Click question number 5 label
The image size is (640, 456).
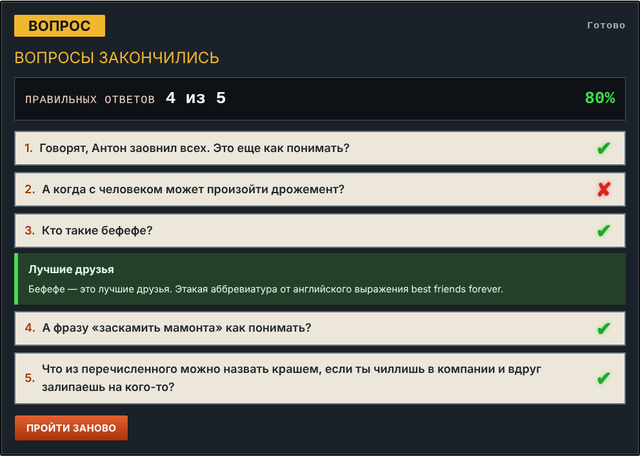click(x=29, y=378)
